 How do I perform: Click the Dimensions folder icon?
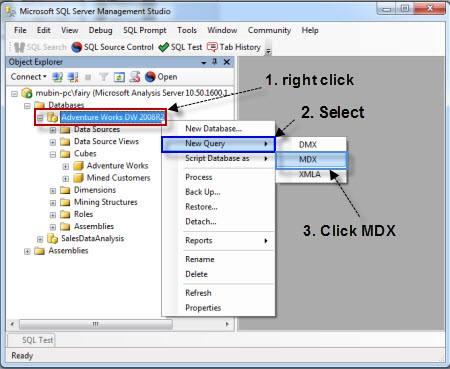click(x=65, y=190)
